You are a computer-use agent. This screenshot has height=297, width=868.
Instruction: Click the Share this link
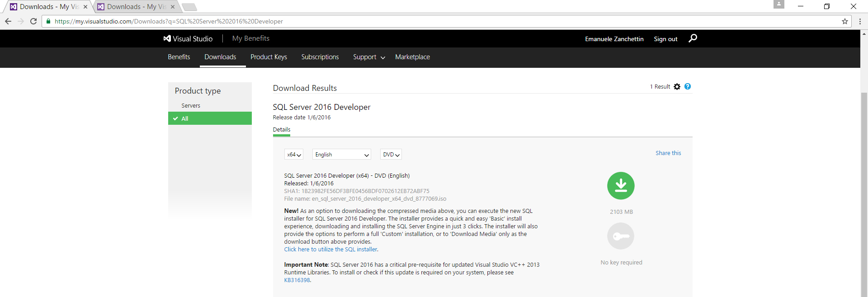(668, 153)
